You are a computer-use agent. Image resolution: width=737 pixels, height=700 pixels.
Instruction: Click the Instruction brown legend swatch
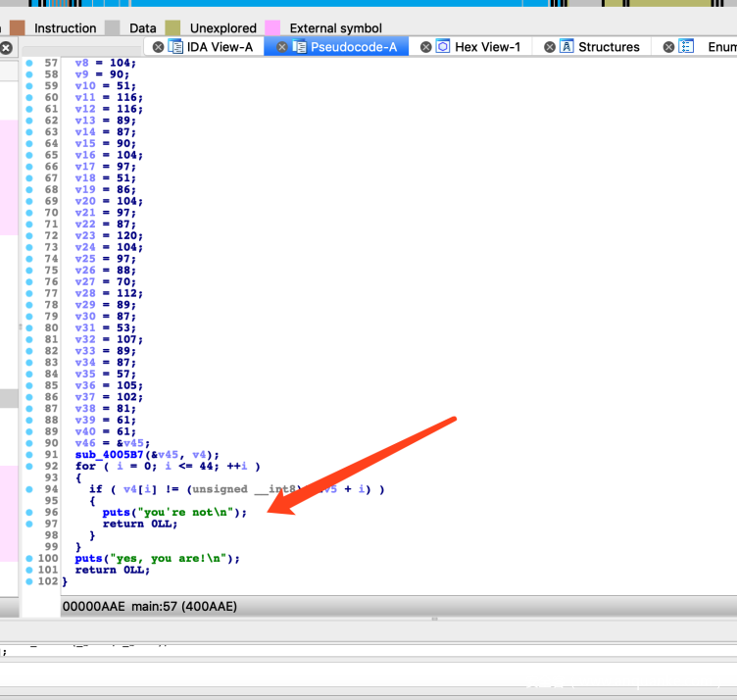click(17, 28)
